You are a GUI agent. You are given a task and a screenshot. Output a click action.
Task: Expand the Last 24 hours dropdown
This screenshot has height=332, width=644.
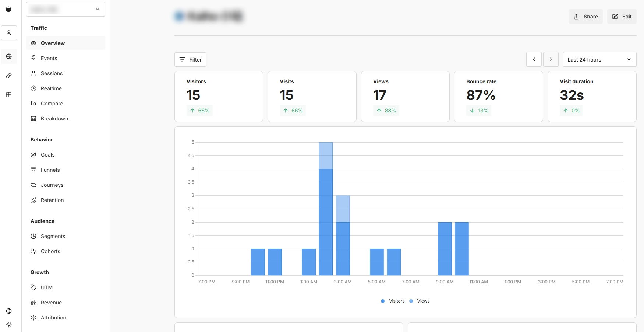599,60
